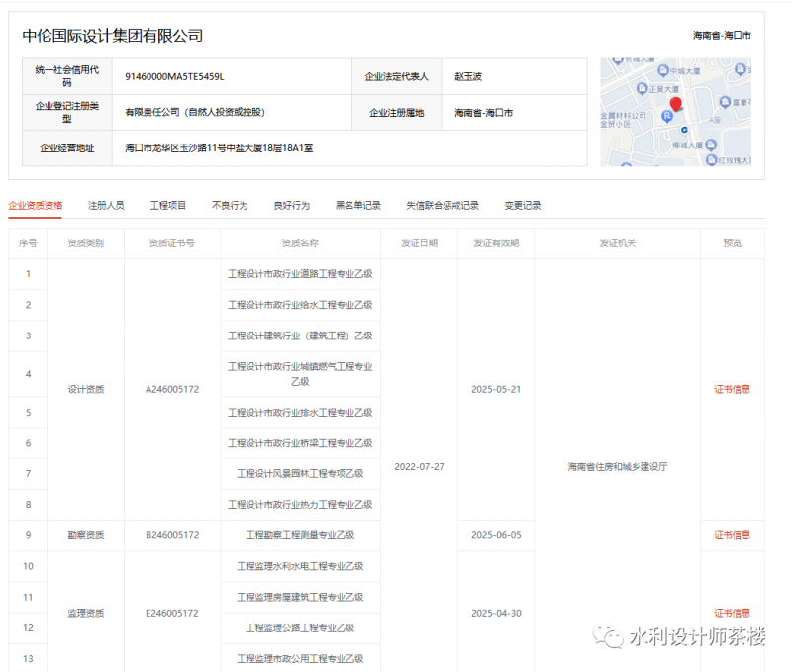Click 工程设计建筑行业（建筑工程）乙级

pos(300,336)
